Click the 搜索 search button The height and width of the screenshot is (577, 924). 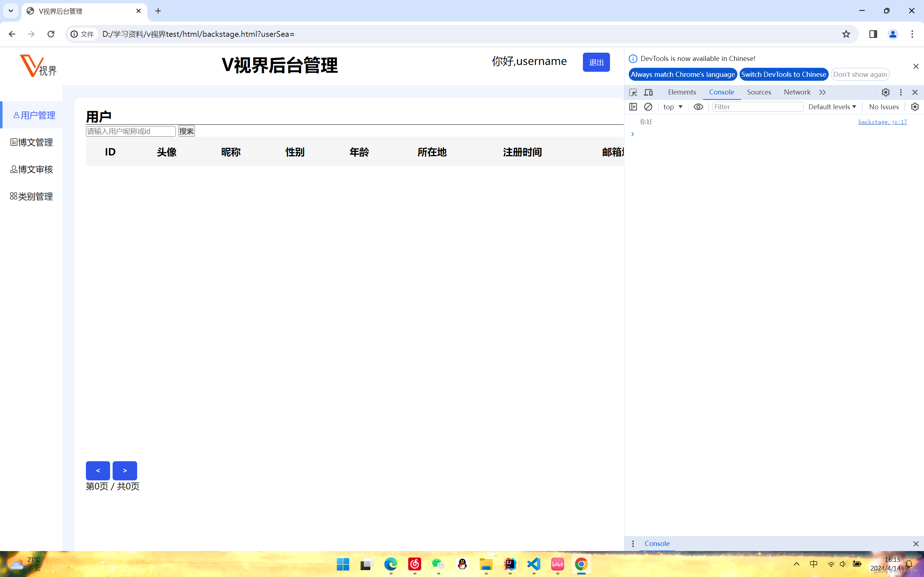(186, 131)
